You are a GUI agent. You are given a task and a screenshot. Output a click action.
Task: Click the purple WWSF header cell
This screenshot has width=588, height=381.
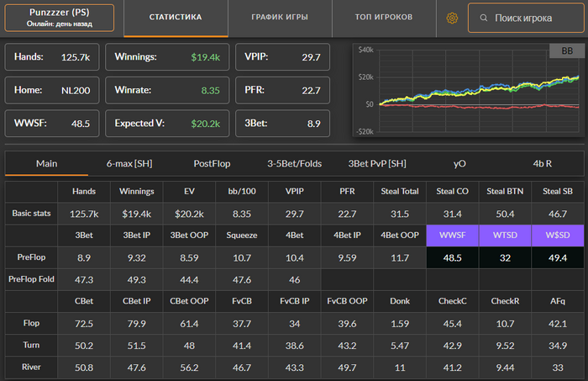452,235
